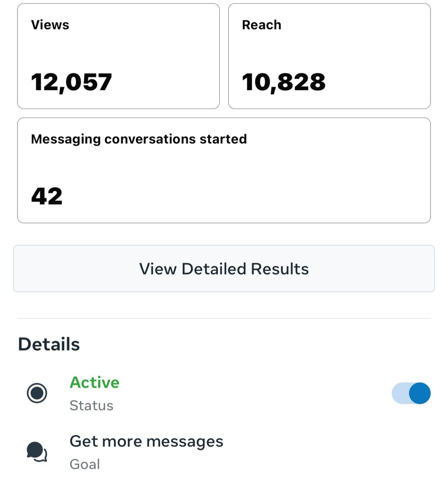Screen dimensions: 448x484
Task: Open the Messaging conversations started card
Action: point(224,171)
